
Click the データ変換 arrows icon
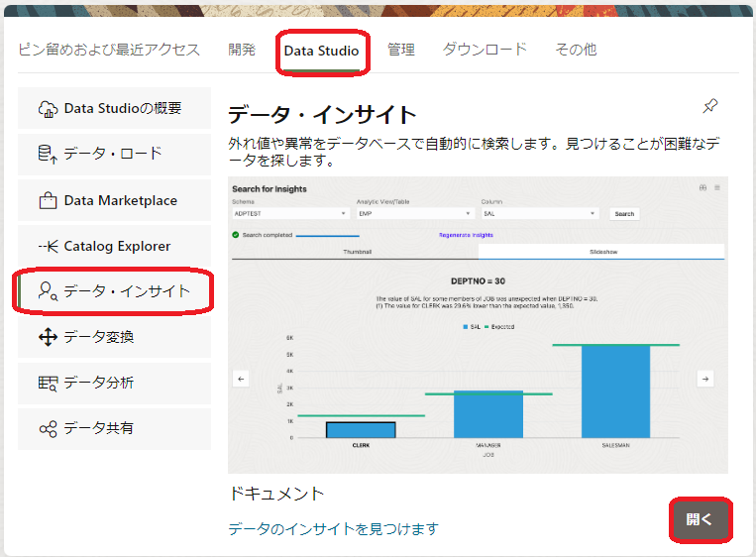48,338
